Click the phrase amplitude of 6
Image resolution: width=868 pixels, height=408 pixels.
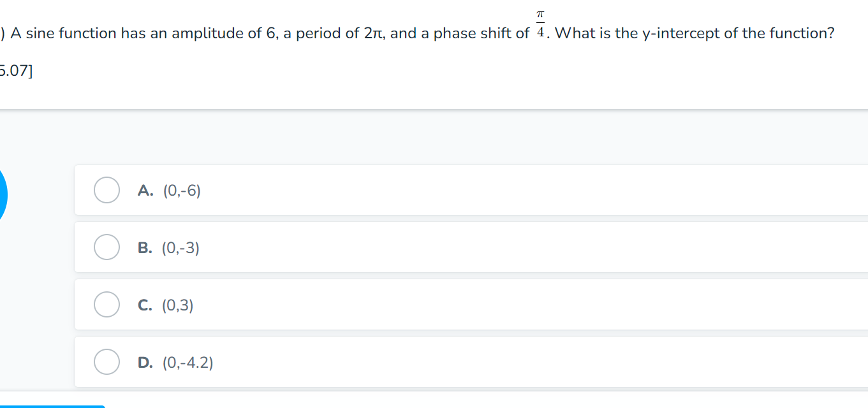click(218, 33)
